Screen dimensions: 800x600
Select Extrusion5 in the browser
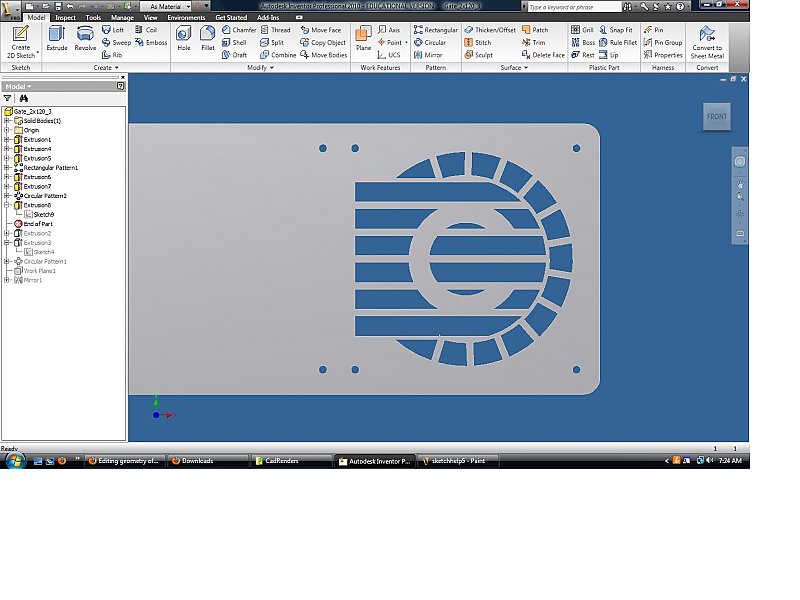pos(33,158)
